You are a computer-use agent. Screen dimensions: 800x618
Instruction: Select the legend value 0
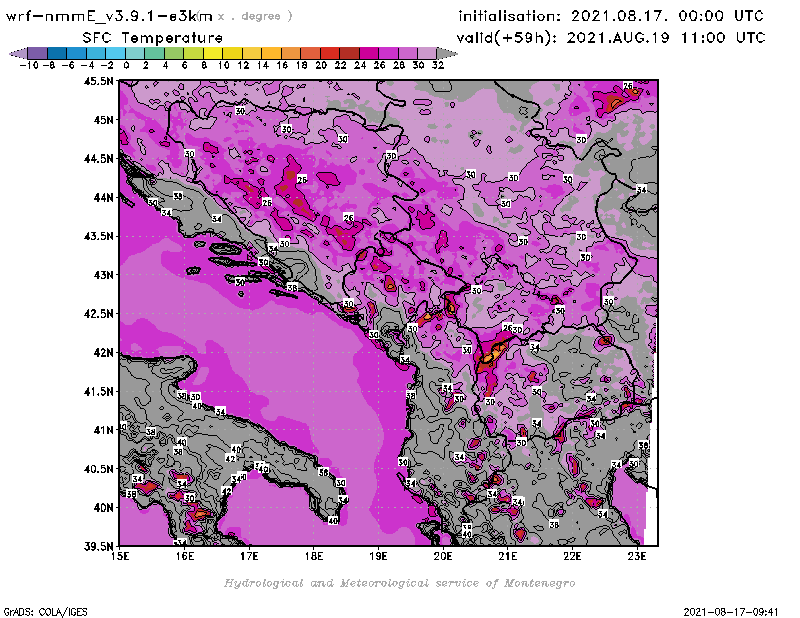coord(127,65)
